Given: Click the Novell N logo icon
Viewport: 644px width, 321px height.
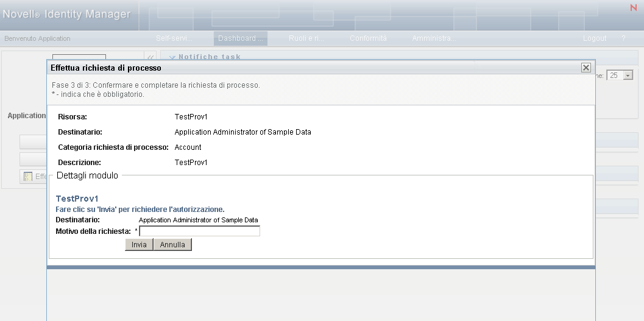Looking at the screenshot, I should click(633, 7).
